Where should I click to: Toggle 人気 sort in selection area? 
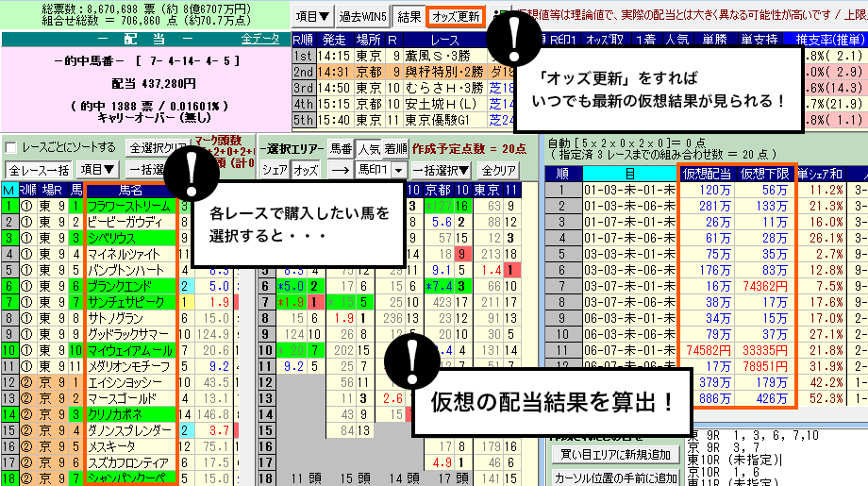pos(368,148)
